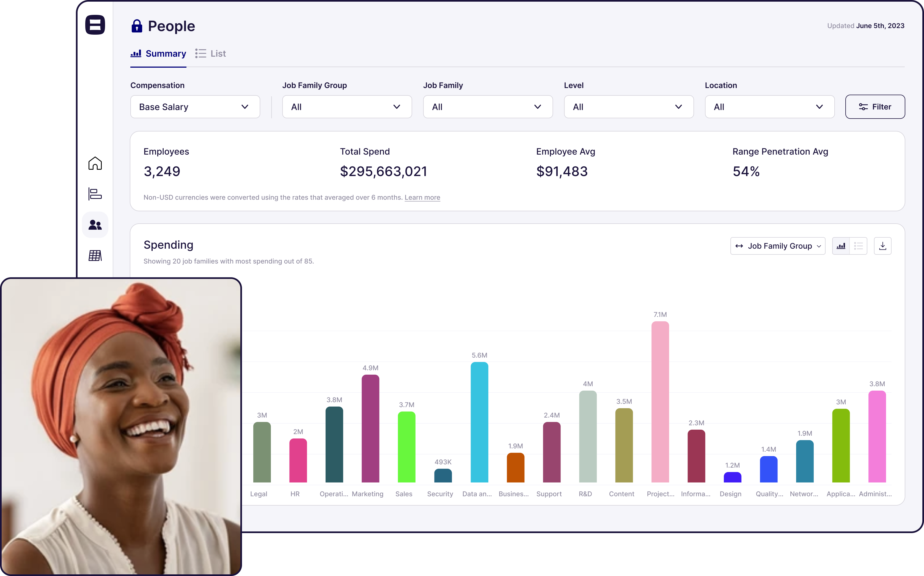Screen dimensions: 924x576
Task: Open the Learn more link
Action: tap(422, 197)
